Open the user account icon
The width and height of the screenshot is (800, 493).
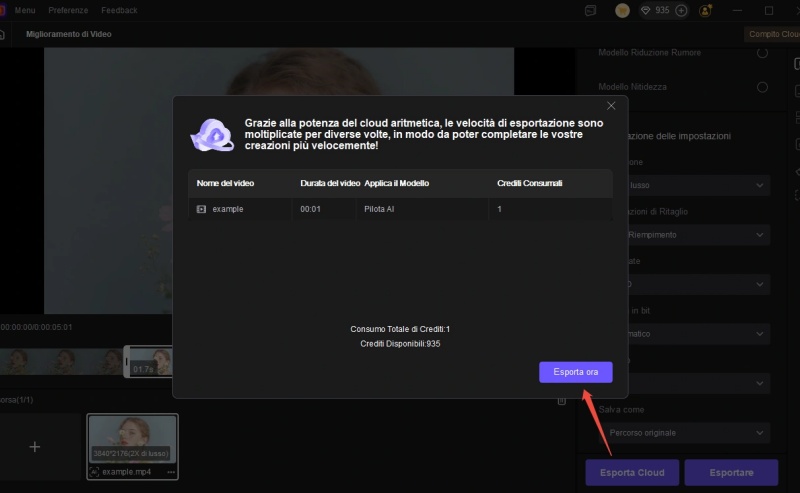click(706, 10)
